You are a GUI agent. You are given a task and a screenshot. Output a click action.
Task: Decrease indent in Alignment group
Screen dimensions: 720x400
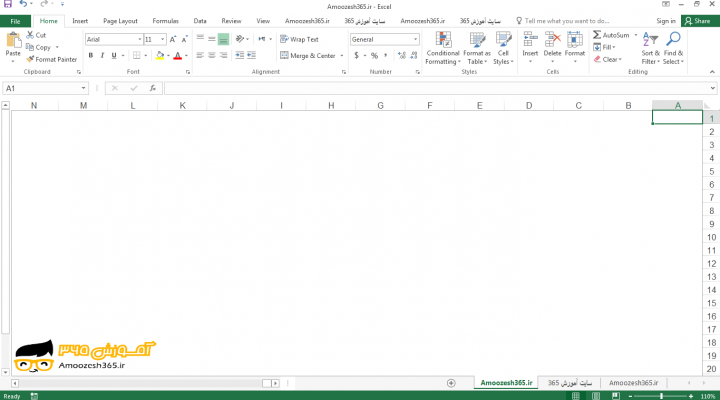coord(240,55)
